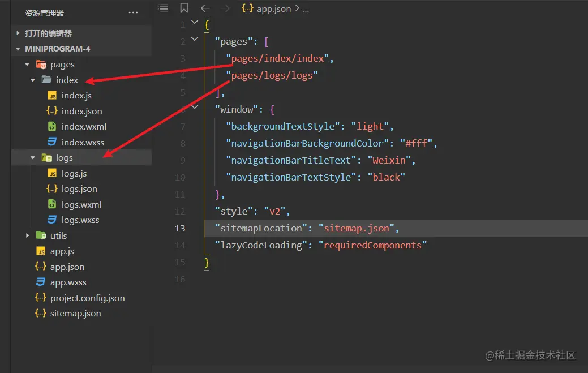Screen dimensions: 588x373
Task: Go back with the left arrow icon
Action: pyautogui.click(x=205, y=8)
